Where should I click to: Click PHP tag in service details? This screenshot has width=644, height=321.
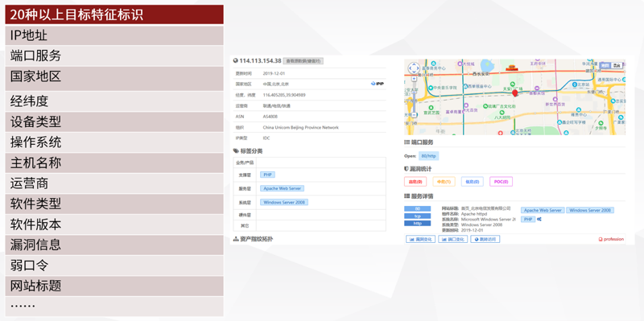coord(528,219)
